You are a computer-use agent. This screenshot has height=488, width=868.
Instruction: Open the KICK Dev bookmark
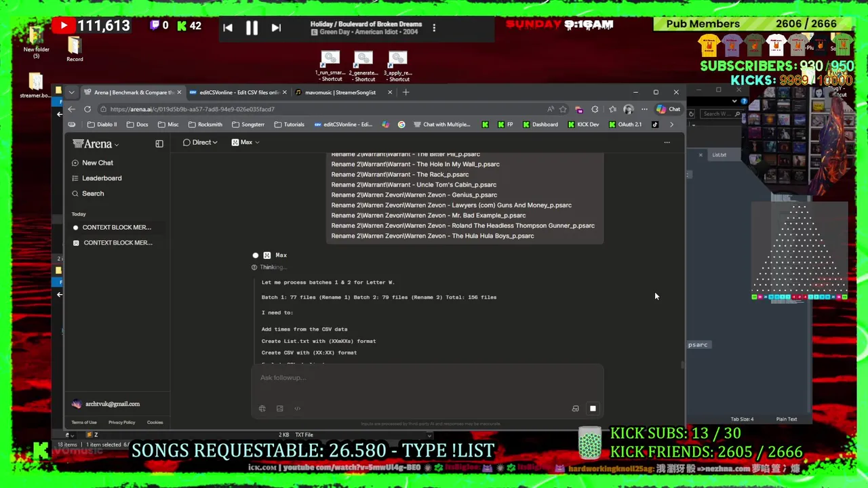[584, 125]
